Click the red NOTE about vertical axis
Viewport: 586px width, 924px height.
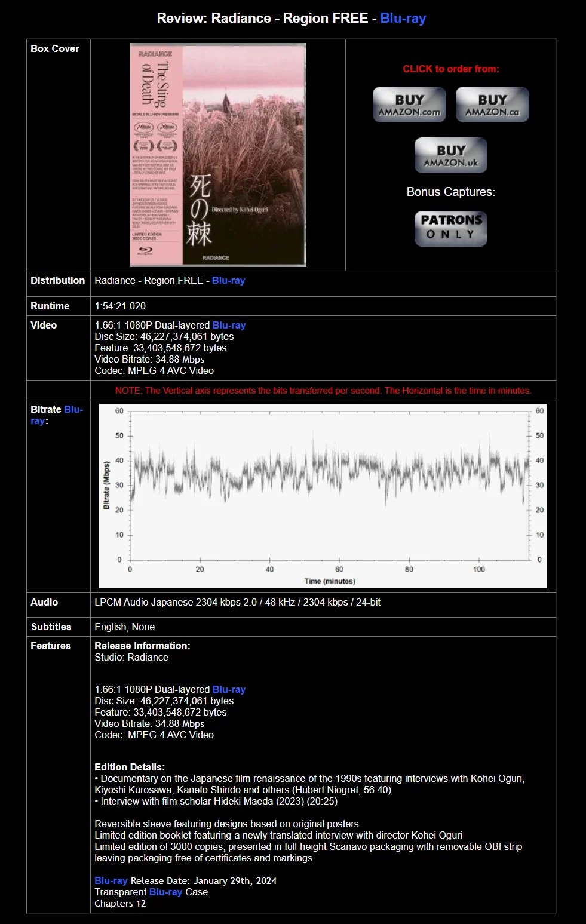pyautogui.click(x=323, y=391)
